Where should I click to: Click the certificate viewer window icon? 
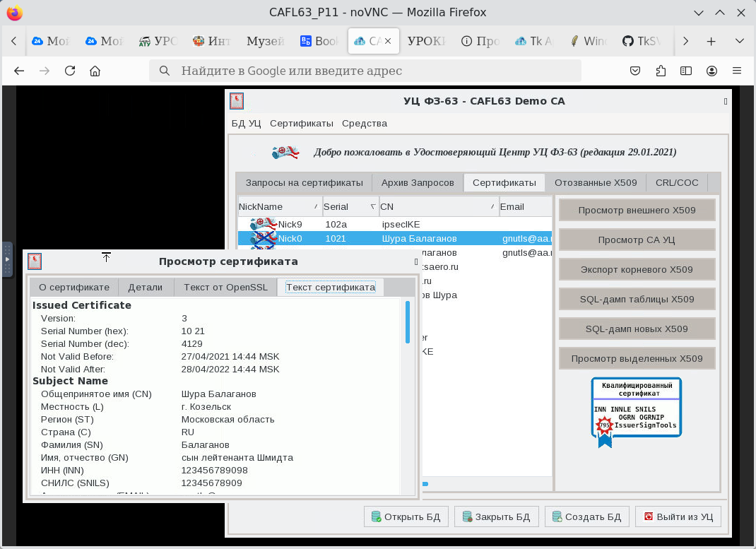tap(35, 261)
